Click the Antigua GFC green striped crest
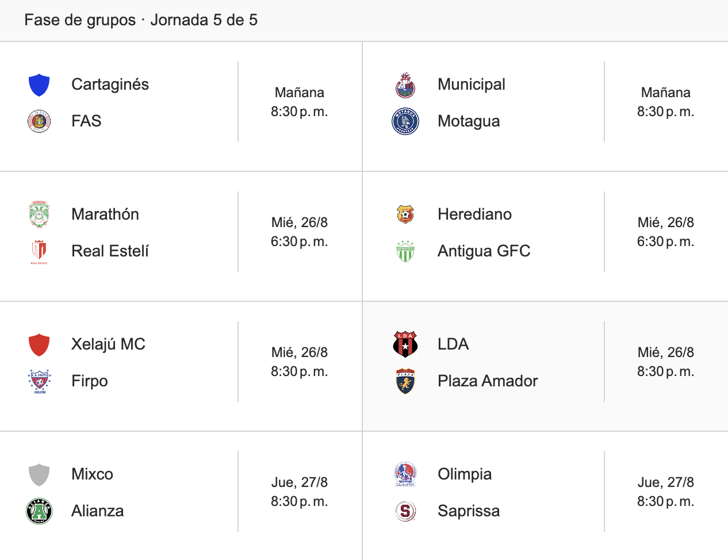The image size is (728, 560). [x=405, y=251]
